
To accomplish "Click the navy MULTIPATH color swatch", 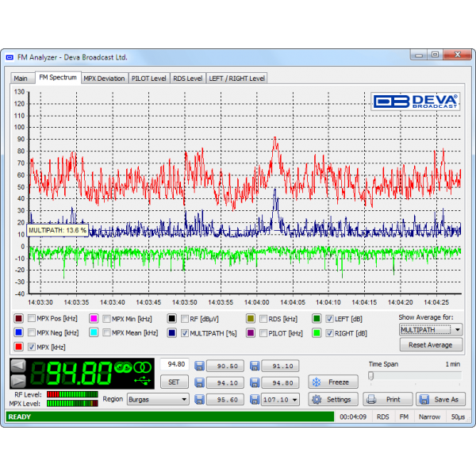I will coord(172,332).
